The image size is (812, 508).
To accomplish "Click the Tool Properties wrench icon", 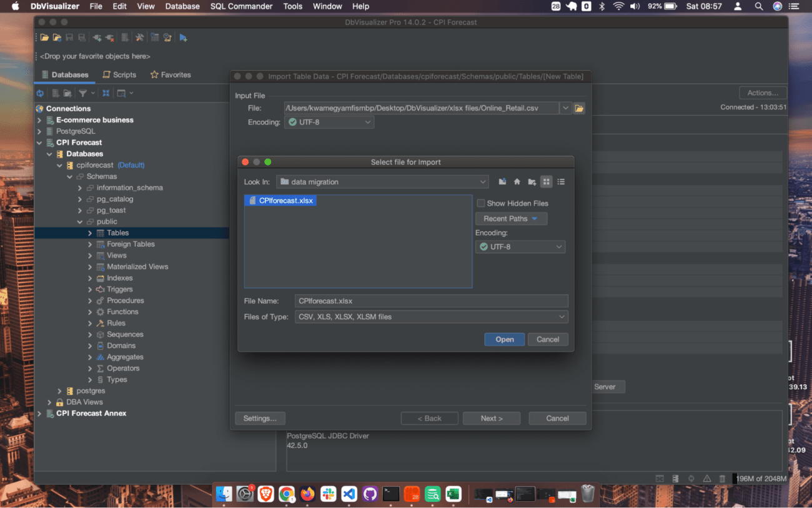I will pos(139,37).
